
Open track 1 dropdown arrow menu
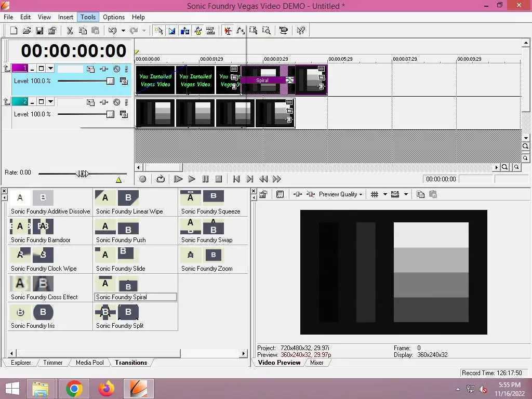pyautogui.click(x=50, y=69)
